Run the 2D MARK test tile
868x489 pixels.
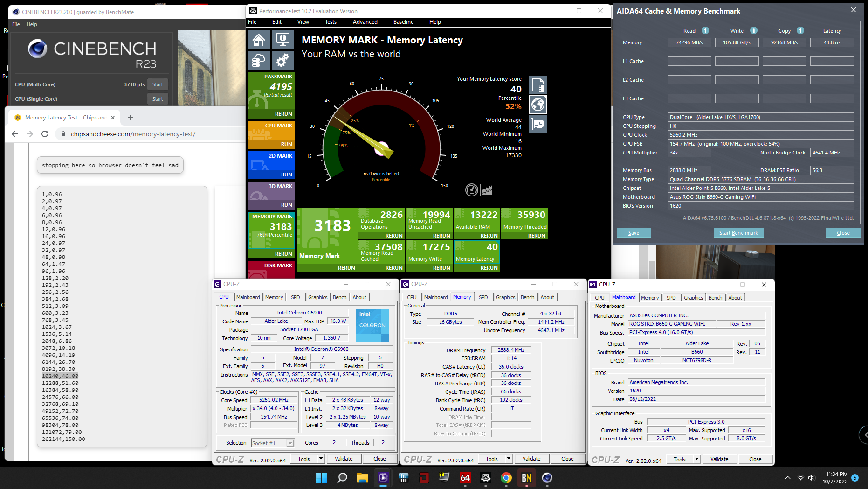[286, 175]
